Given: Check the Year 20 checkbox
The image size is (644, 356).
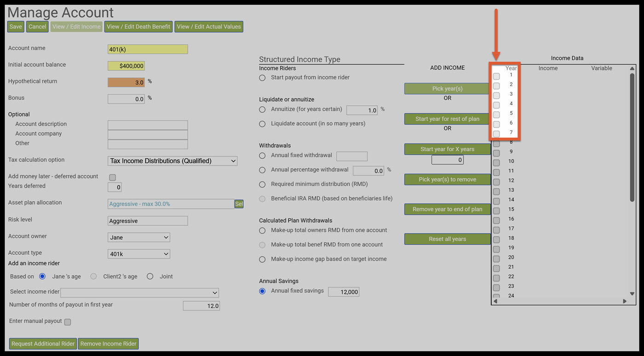Looking at the screenshot, I should click(x=496, y=259).
